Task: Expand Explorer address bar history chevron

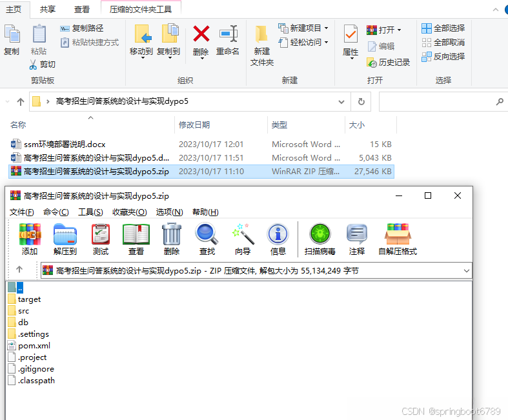Action: tap(341, 102)
